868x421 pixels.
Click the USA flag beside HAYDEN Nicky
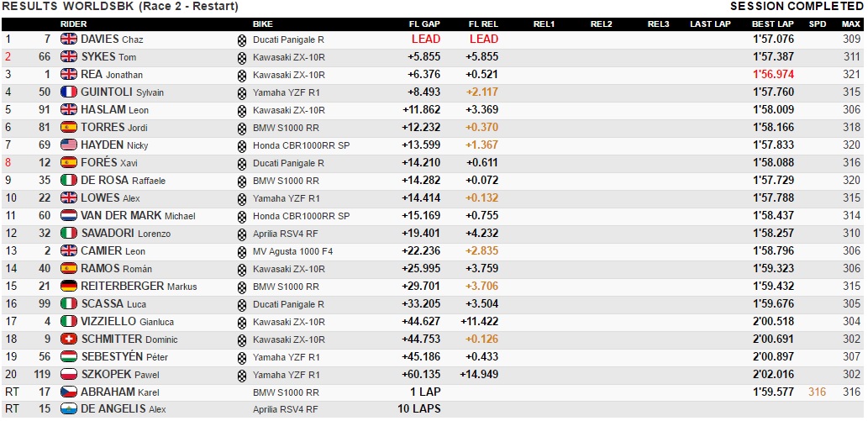pos(69,145)
